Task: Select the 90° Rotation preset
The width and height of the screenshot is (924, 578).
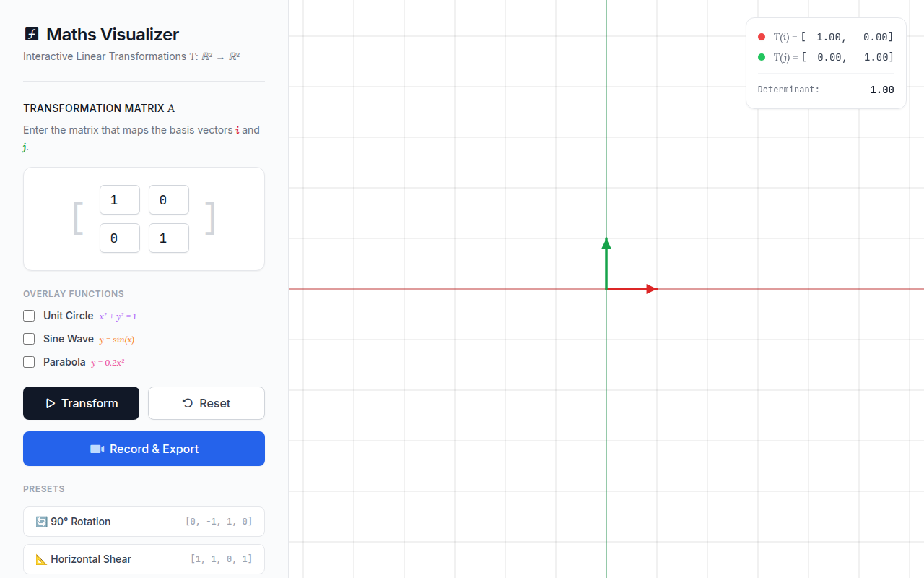Action: point(144,522)
